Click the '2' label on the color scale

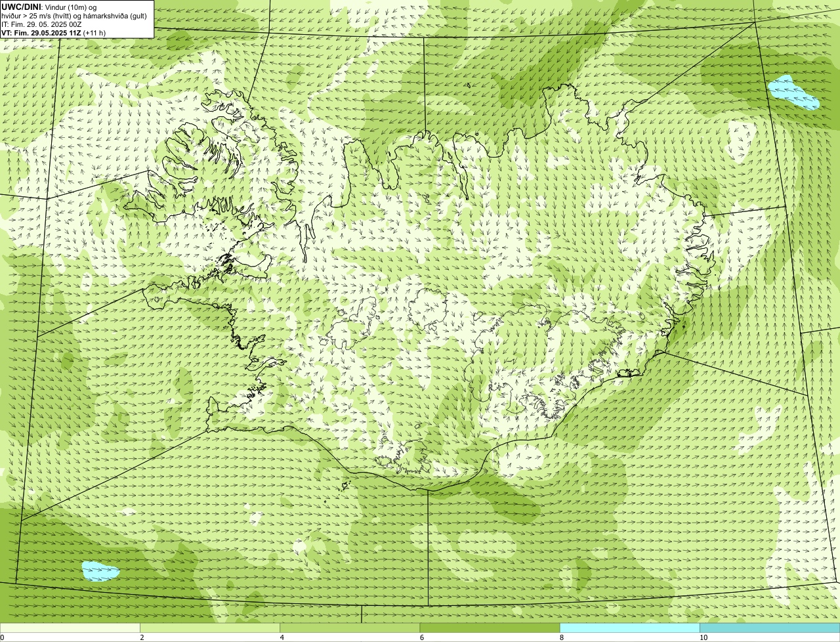coord(142,637)
